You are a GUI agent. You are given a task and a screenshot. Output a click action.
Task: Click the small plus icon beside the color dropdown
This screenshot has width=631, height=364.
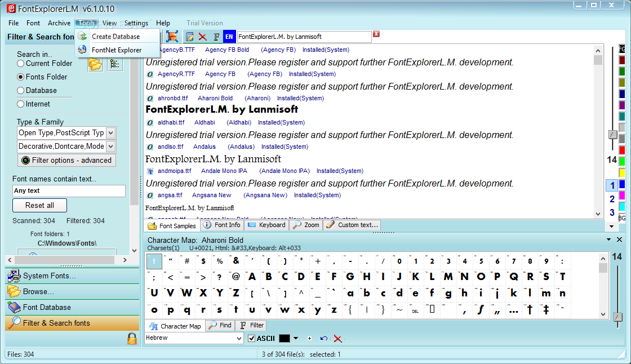[x=309, y=339]
